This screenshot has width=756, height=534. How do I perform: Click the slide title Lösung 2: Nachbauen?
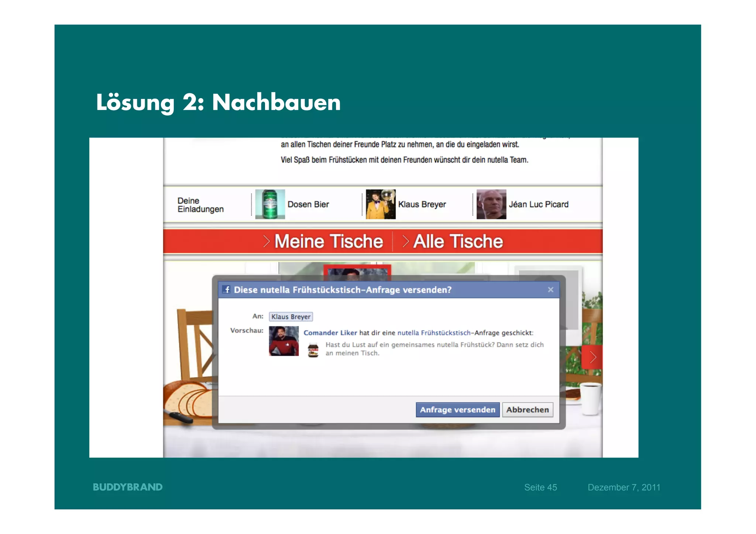pyautogui.click(x=218, y=103)
